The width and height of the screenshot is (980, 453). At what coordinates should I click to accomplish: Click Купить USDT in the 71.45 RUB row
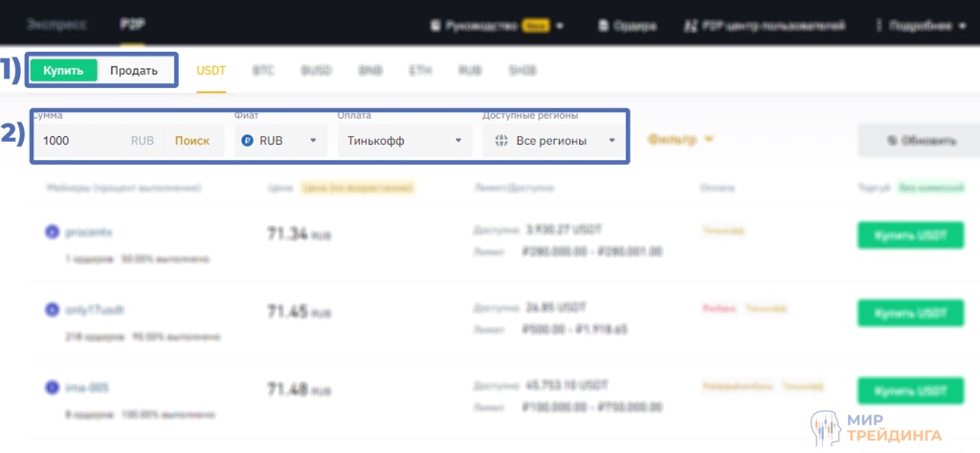tap(911, 313)
